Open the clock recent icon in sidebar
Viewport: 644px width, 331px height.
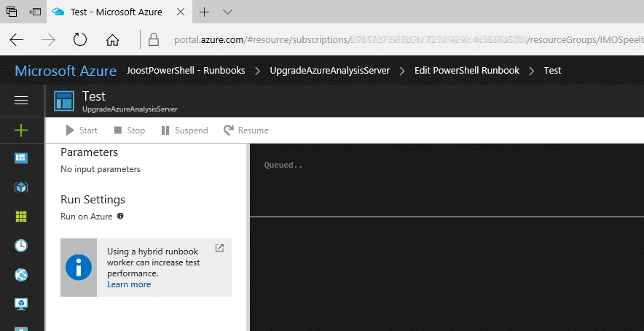[21, 246]
